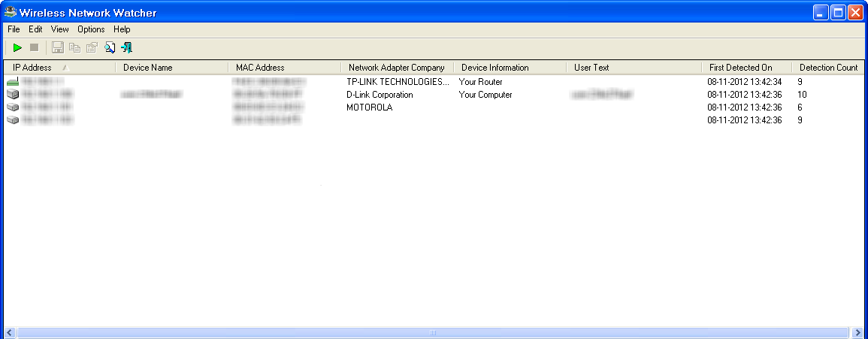Select the MOTOROLA cell

(369, 107)
